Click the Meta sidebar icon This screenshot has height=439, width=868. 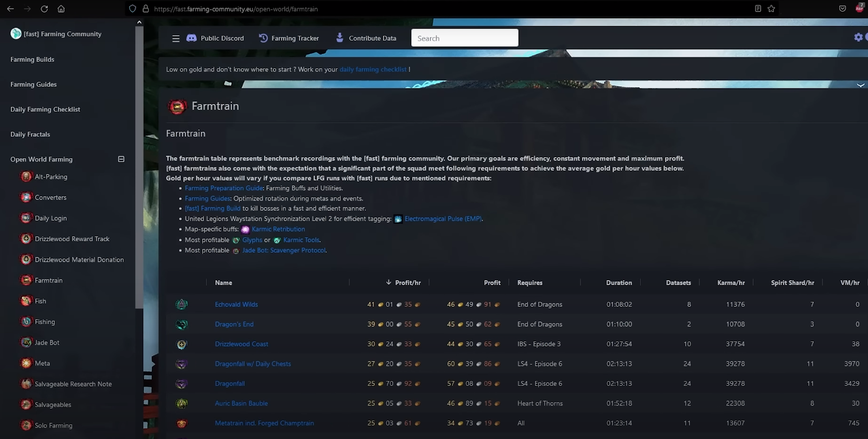pyautogui.click(x=26, y=363)
